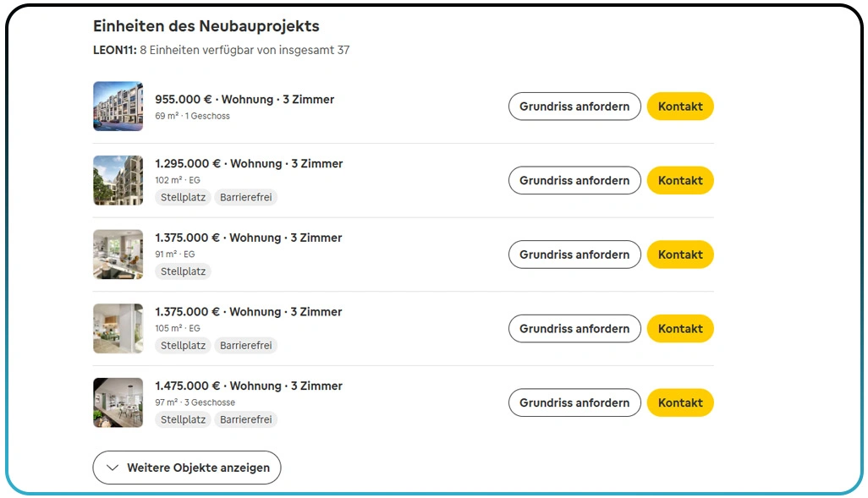The image size is (868, 498).
Task: Click Kontakt for the 105 m² apartment
Action: (x=680, y=328)
